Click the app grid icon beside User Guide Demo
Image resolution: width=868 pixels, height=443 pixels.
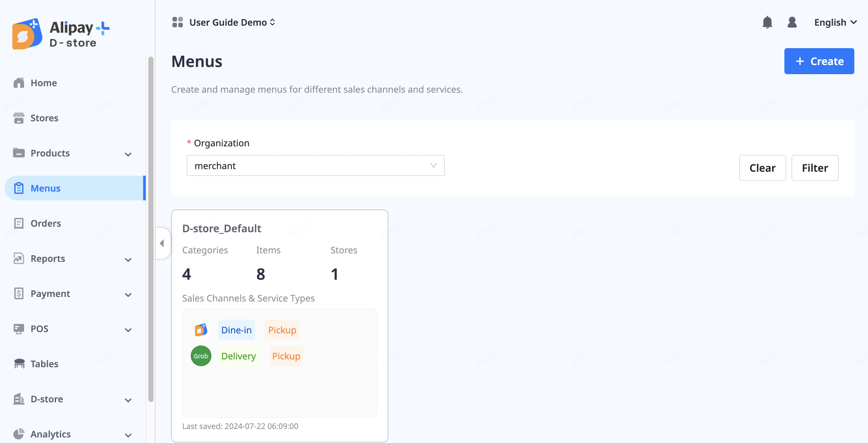click(x=177, y=22)
